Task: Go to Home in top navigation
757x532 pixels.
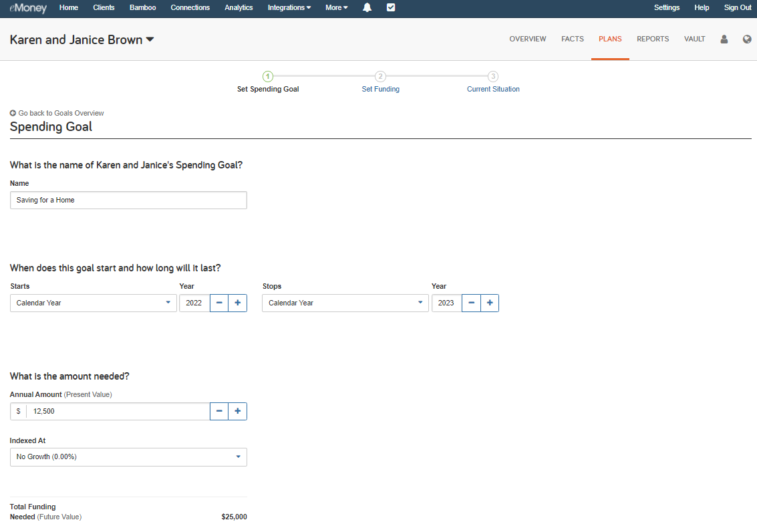Action: click(x=69, y=7)
